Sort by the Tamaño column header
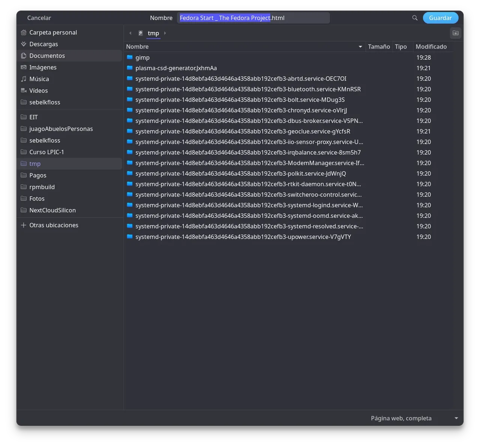Screen dimensions: 480x448 (379, 47)
